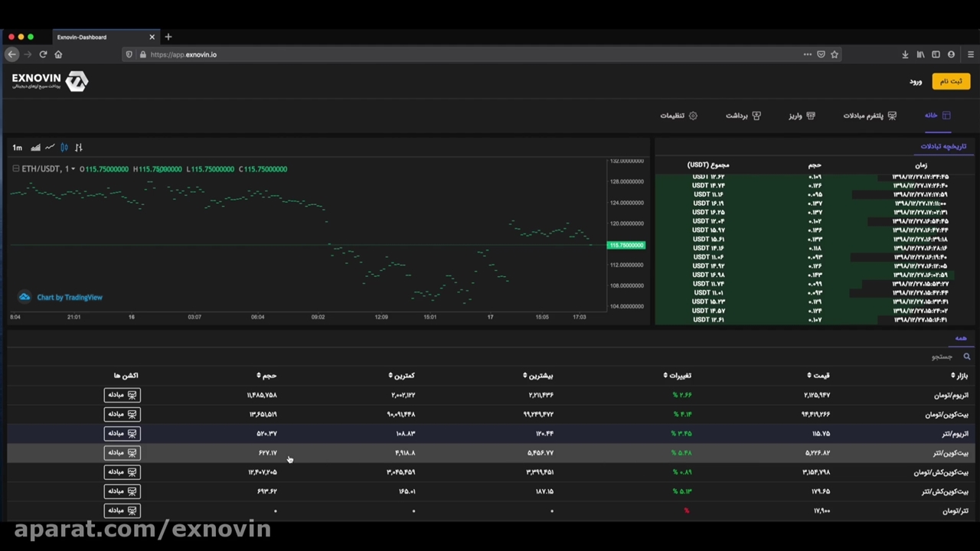Select bar chart style icon
980x551 pixels.
tap(78, 147)
